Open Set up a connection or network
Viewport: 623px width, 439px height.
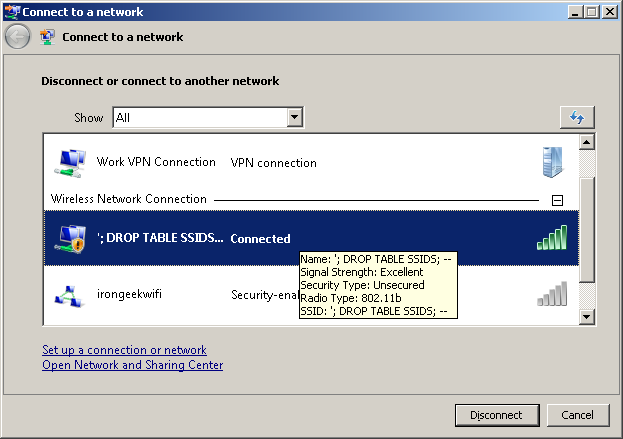124,350
